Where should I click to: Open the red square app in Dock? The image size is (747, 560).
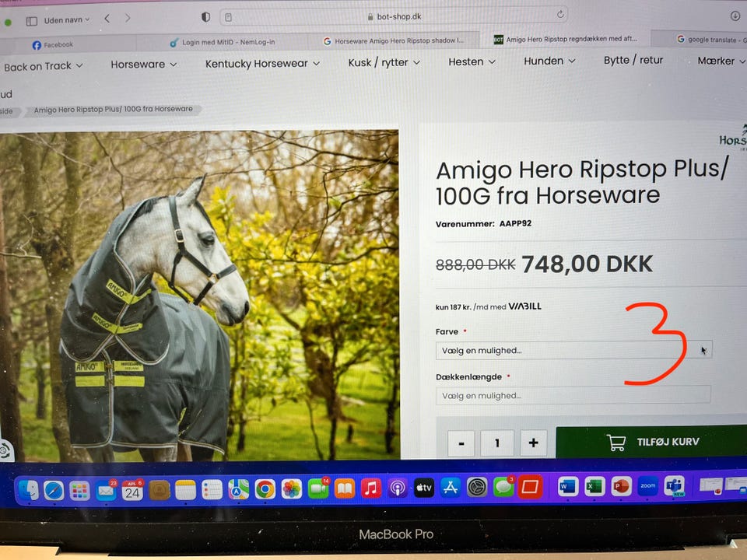[x=530, y=487]
